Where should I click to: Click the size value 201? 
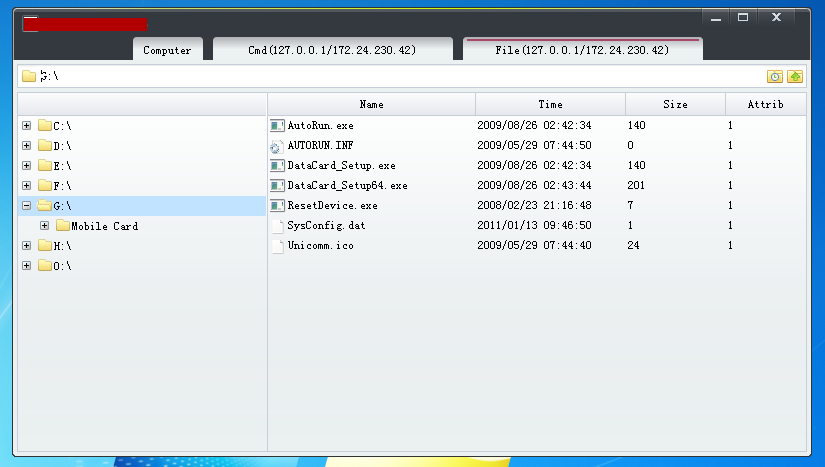[636, 185]
